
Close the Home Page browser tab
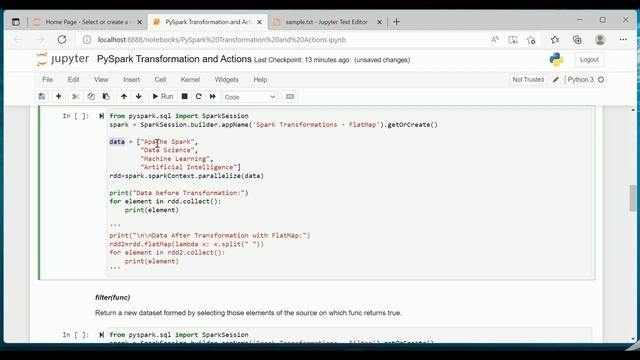coord(139,22)
